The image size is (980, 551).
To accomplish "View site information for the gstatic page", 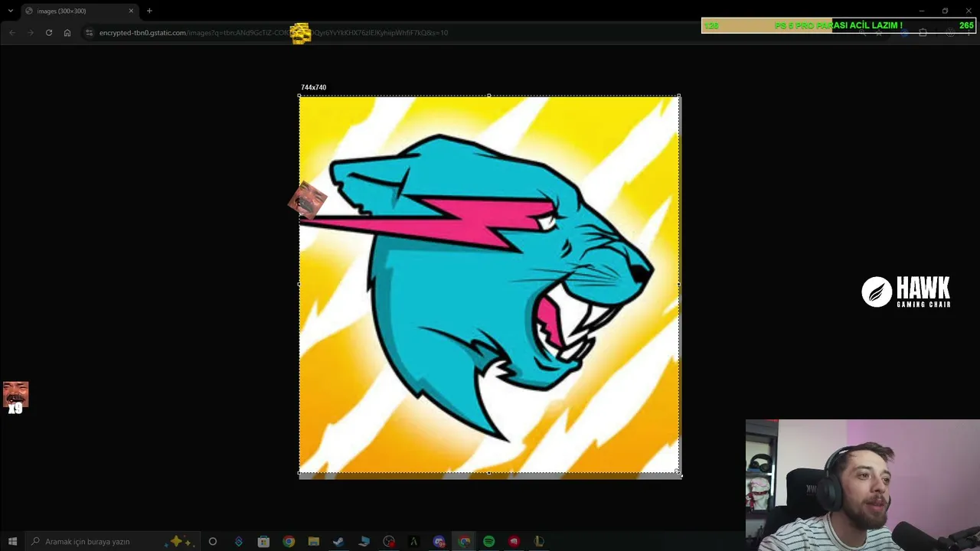I will (89, 33).
